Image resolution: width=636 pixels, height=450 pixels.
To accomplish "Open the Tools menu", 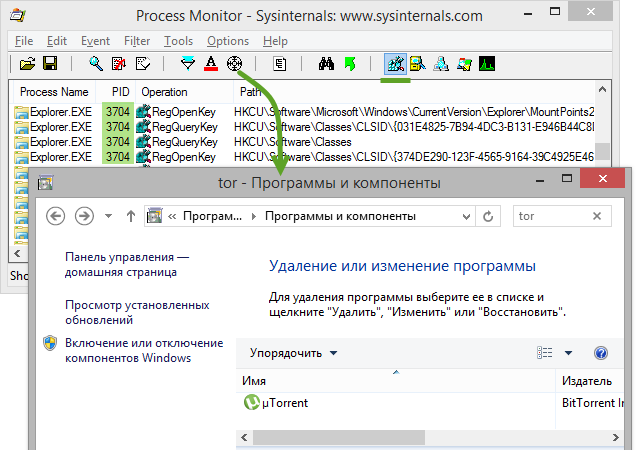I will [178, 41].
